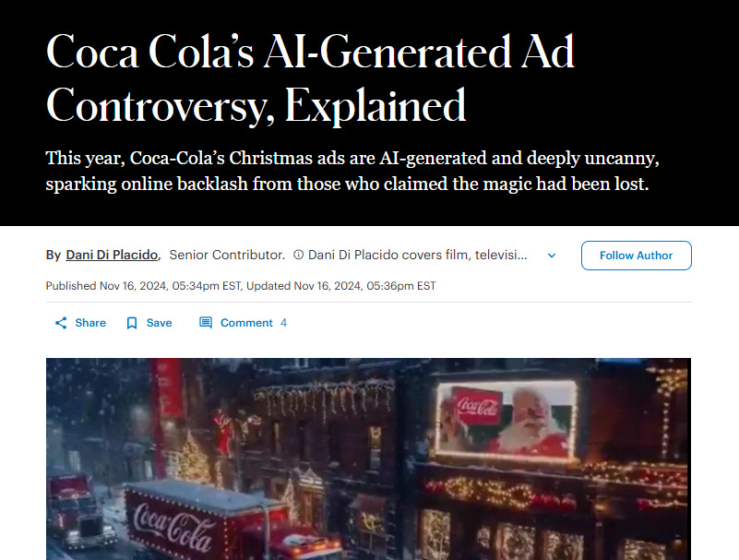739x560 pixels.
Task: Click the Published date timestamp
Action: point(143,286)
